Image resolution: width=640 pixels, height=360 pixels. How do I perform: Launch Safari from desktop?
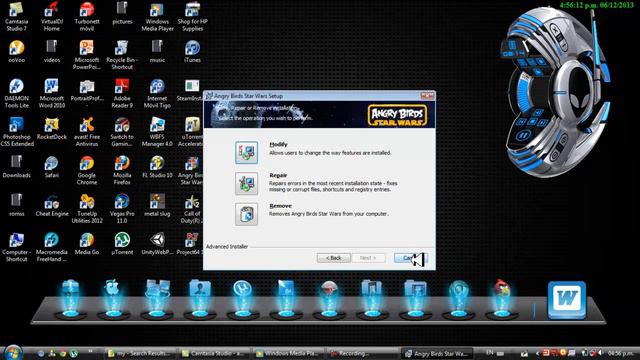pos(52,167)
